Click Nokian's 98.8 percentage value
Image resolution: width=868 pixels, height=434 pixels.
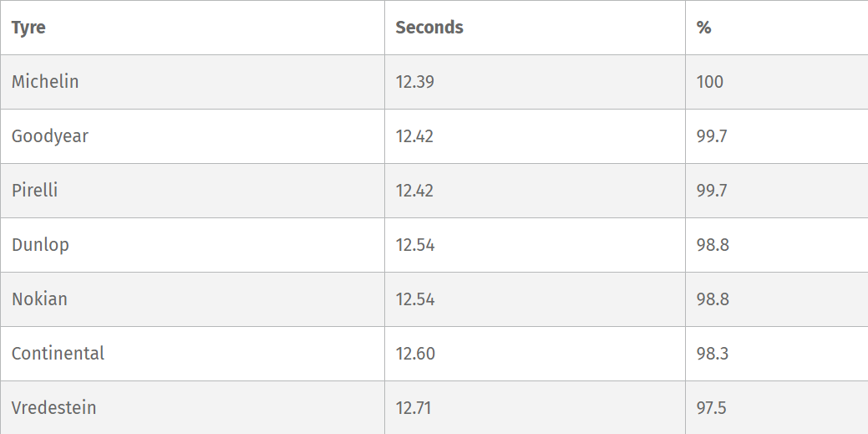[713, 299]
